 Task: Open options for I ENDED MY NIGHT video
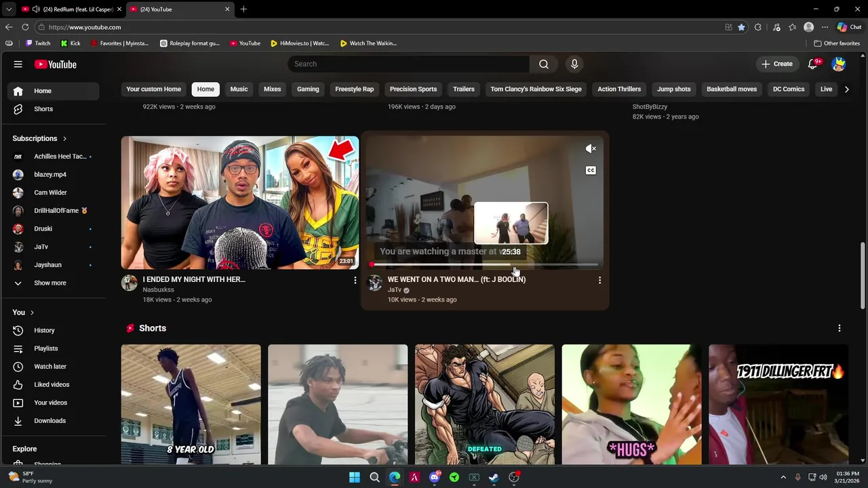[x=355, y=280]
